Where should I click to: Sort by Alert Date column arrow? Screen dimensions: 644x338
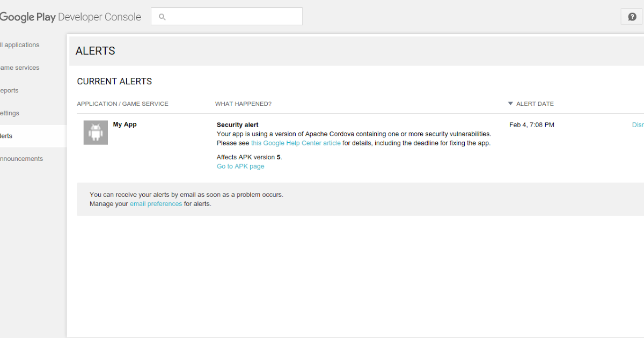(510, 104)
